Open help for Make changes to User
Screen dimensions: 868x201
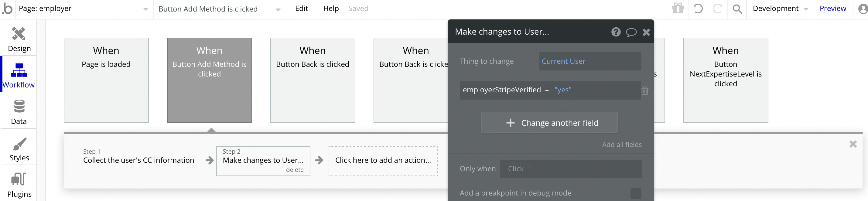click(616, 32)
